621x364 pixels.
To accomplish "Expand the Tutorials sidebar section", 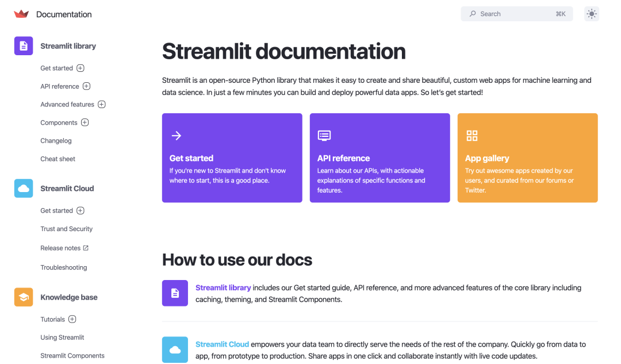I will point(72,319).
